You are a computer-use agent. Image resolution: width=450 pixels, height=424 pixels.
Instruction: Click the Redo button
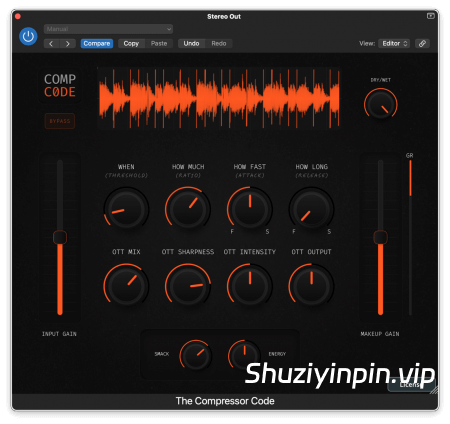coord(219,44)
